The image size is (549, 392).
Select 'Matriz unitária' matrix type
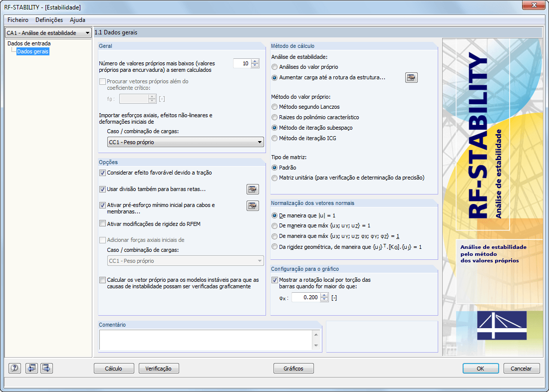tap(275, 178)
